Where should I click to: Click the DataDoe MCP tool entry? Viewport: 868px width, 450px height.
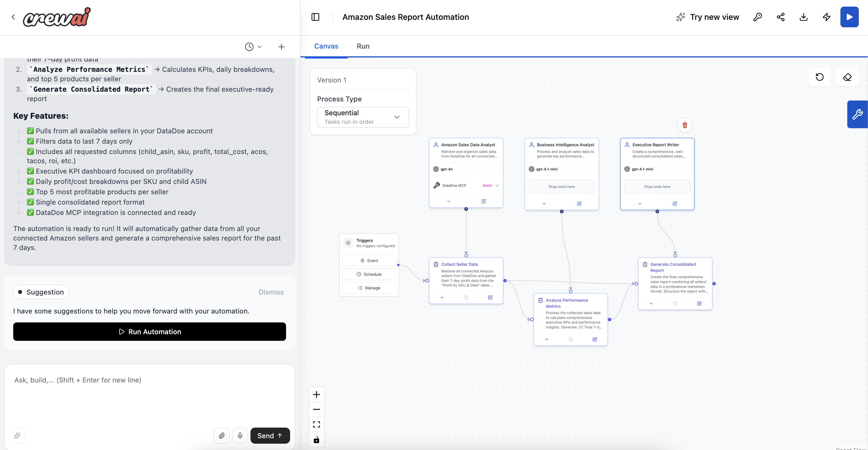[466, 185]
